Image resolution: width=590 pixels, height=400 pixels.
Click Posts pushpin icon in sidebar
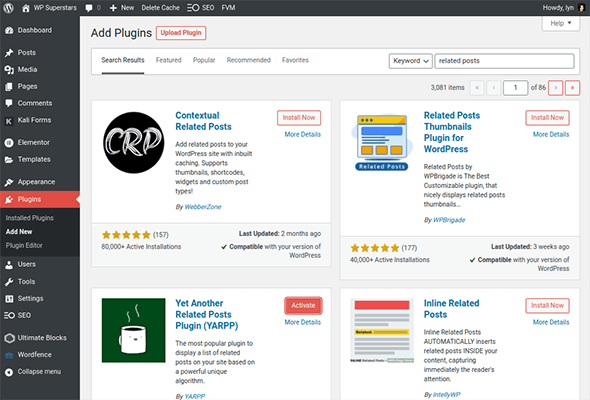click(x=9, y=53)
